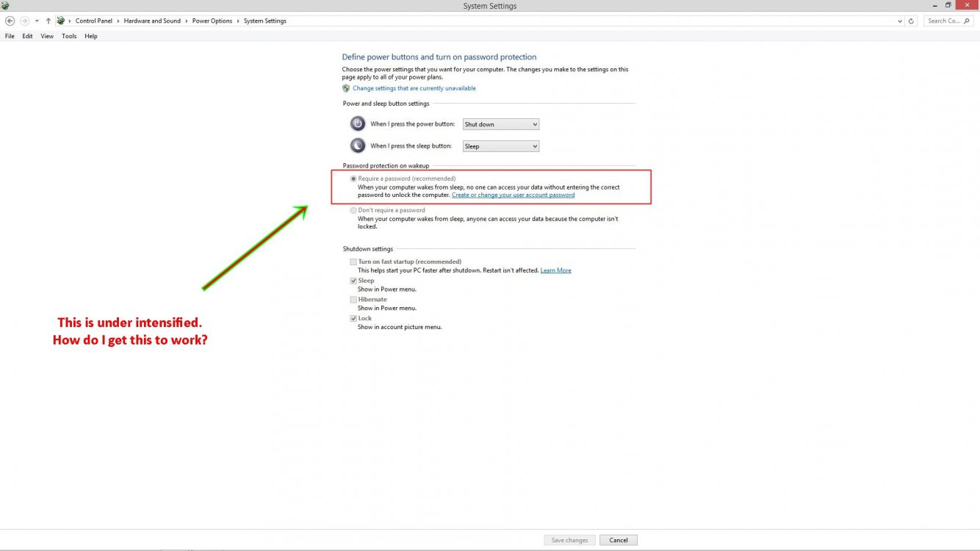
Task: Open the View menu
Action: pyautogui.click(x=47, y=36)
